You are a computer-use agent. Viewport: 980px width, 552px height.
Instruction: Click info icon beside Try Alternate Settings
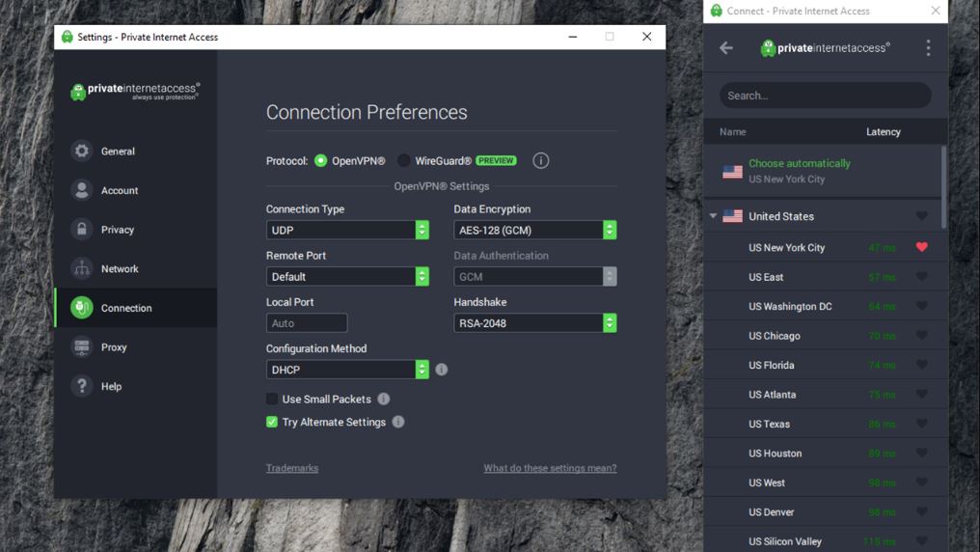pos(398,422)
